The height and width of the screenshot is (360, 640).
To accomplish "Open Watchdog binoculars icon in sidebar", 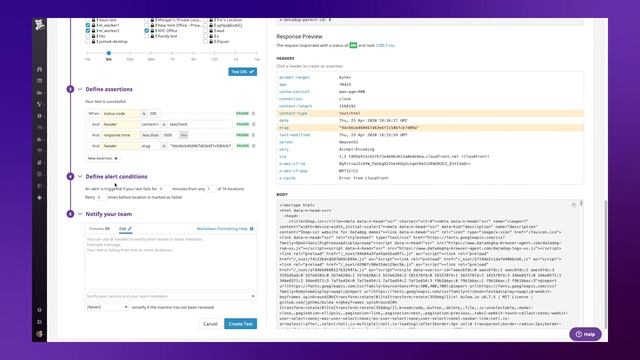I will click(39, 69).
